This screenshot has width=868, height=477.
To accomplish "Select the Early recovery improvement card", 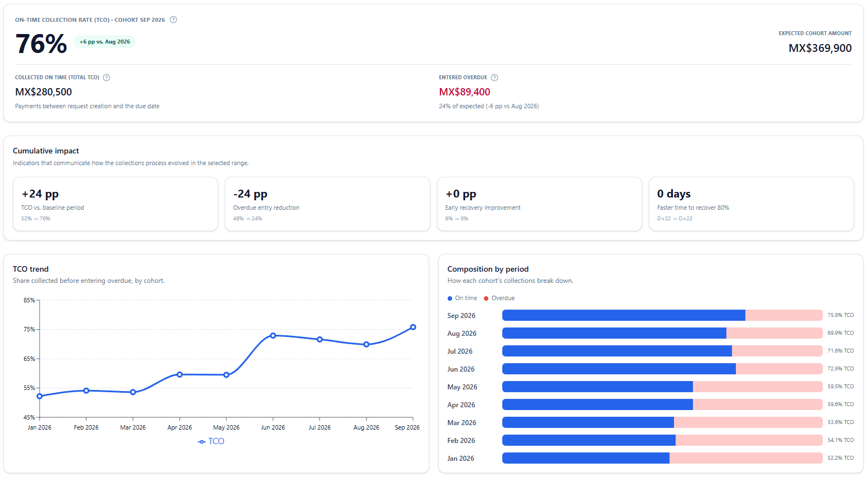I will tap(540, 204).
